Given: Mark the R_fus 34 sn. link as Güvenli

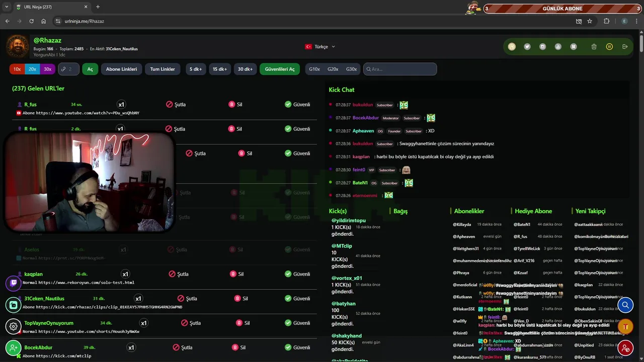Looking at the screenshot, I should click(x=297, y=105).
